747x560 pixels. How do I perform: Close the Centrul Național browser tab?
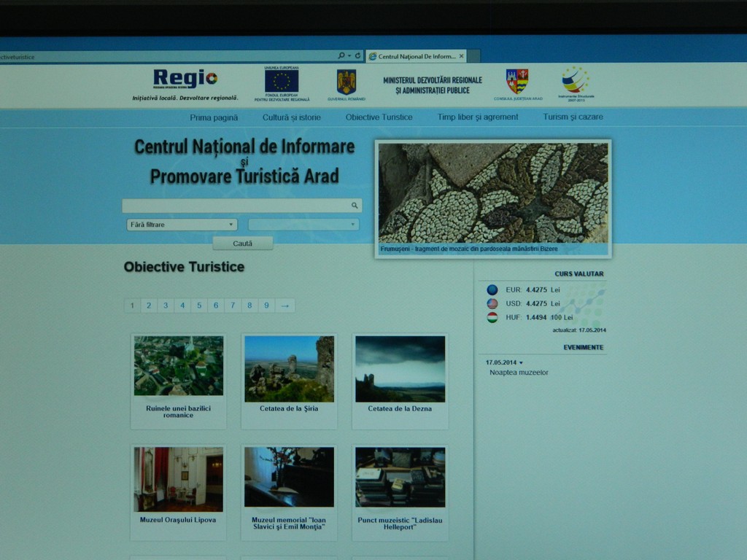tap(461, 56)
